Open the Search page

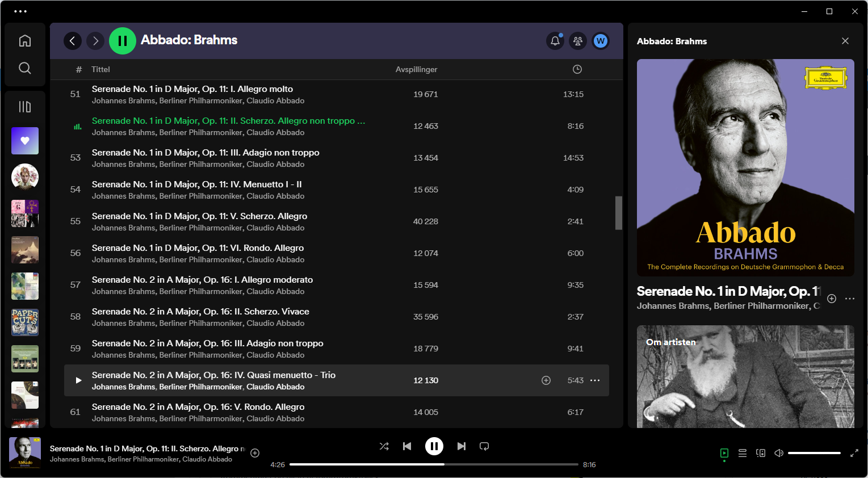(x=25, y=68)
